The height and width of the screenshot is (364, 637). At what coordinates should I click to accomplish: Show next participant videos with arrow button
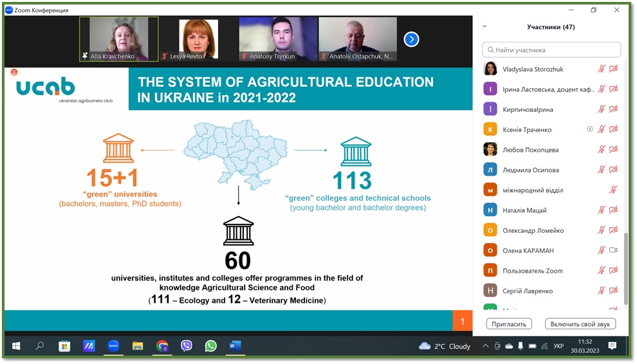coord(411,40)
